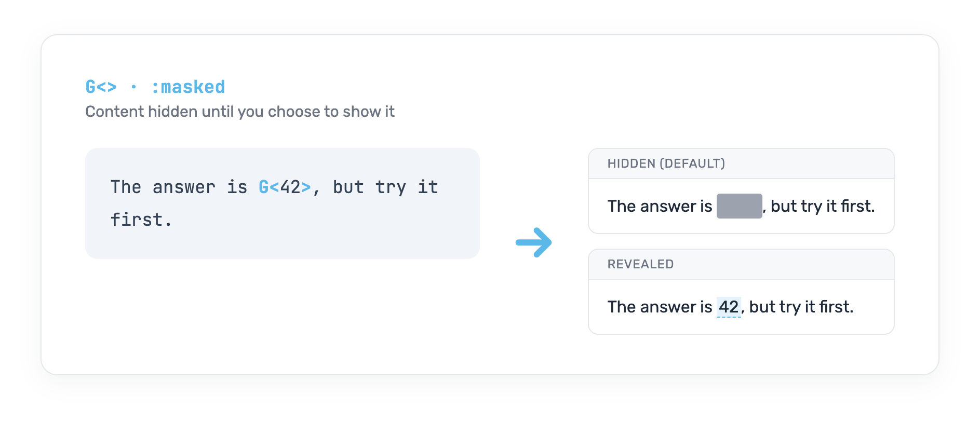Viewport: 980px width, 422px height.
Task: Select the REVEALED panel header
Action: [x=741, y=264]
